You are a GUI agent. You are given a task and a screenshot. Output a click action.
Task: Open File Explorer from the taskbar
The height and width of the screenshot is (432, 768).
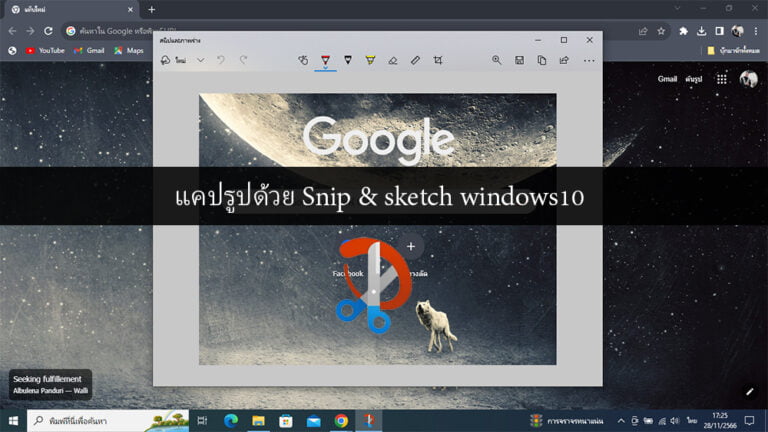click(258, 421)
